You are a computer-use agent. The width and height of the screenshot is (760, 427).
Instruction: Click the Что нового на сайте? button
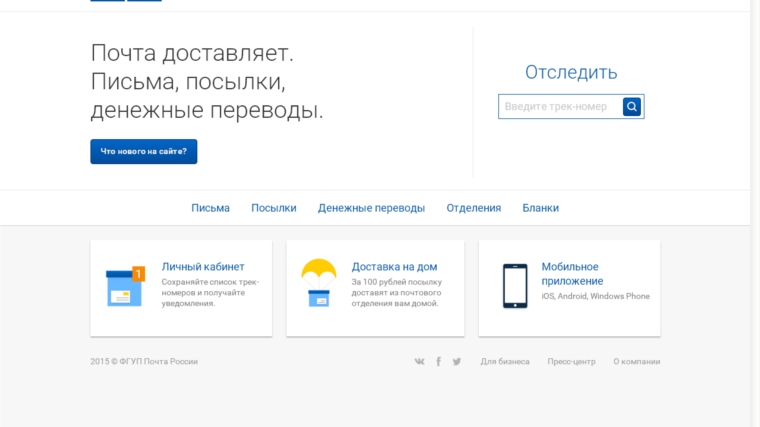143,152
